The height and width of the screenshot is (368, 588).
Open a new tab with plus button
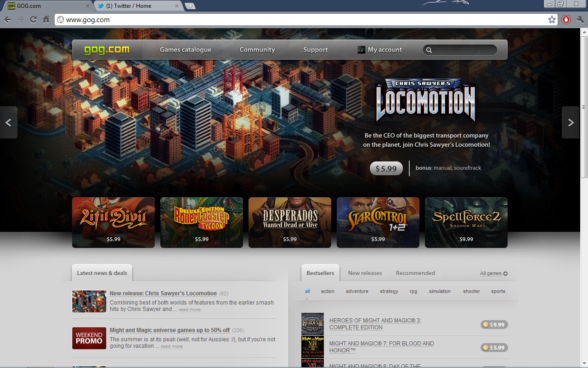point(190,6)
